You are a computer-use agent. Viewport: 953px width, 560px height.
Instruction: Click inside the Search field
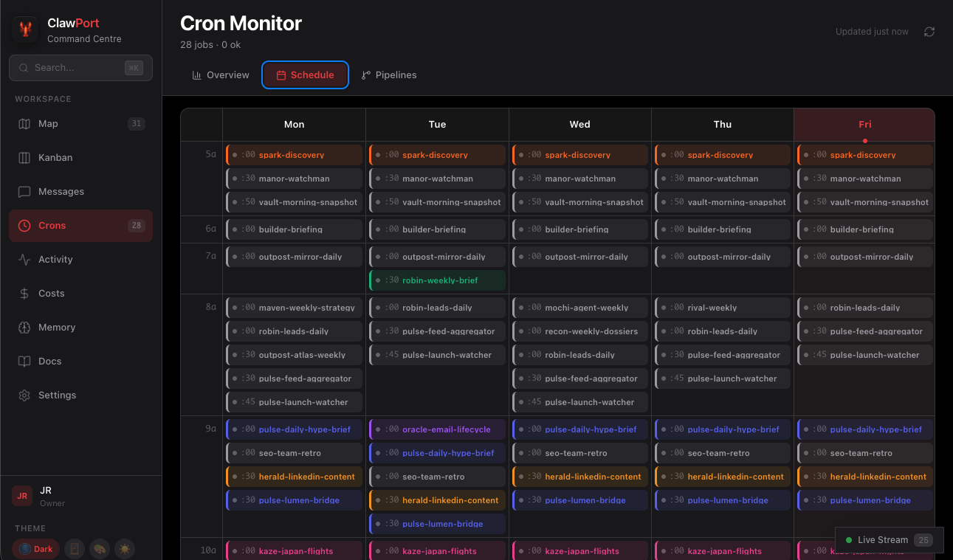click(x=81, y=68)
